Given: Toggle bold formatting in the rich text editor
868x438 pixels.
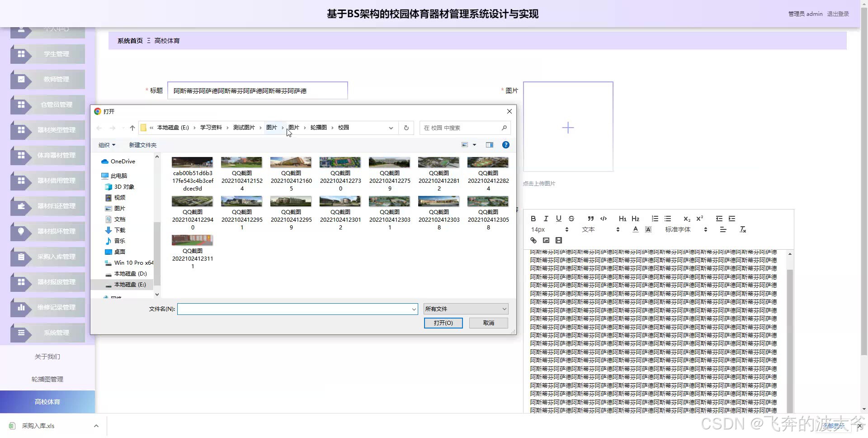Looking at the screenshot, I should (x=533, y=219).
